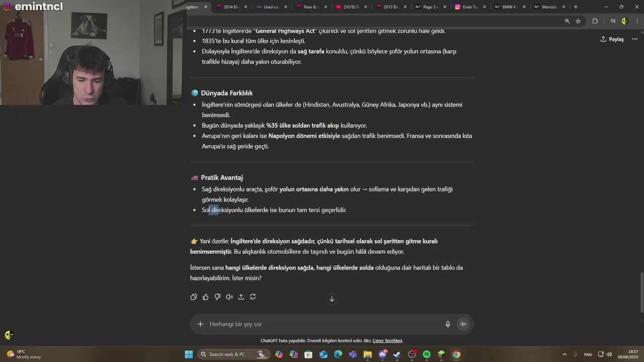The image size is (644, 362).
Task: Click the emintncl Instagram handle overlay
Action: [x=33, y=7]
